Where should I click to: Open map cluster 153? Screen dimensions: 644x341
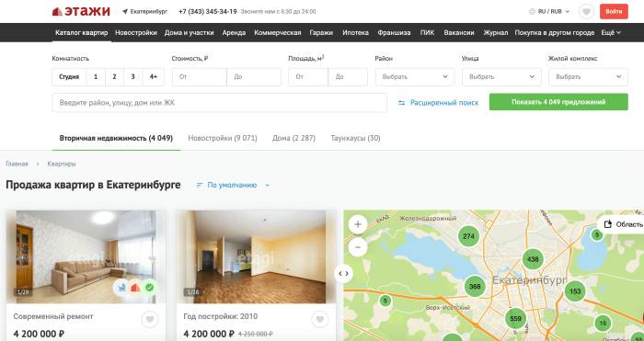575,291
